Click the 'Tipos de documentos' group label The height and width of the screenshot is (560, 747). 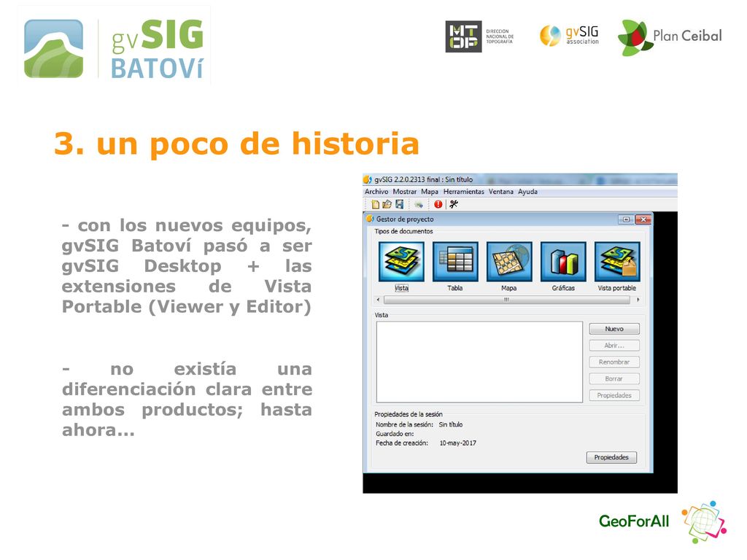click(x=403, y=231)
